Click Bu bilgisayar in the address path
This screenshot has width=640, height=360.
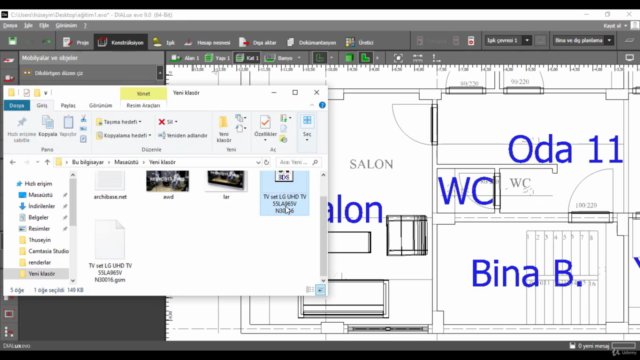coord(88,162)
